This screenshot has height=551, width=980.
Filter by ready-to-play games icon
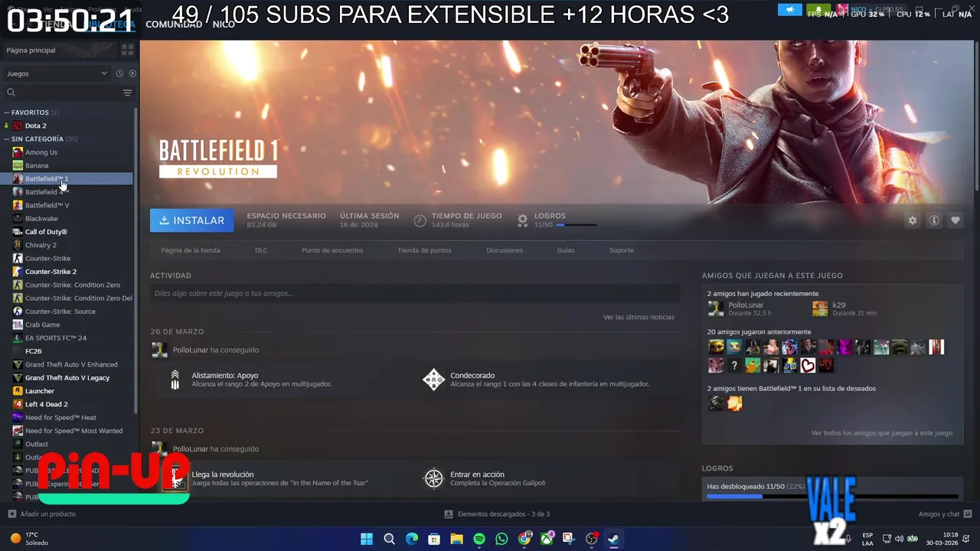(132, 73)
